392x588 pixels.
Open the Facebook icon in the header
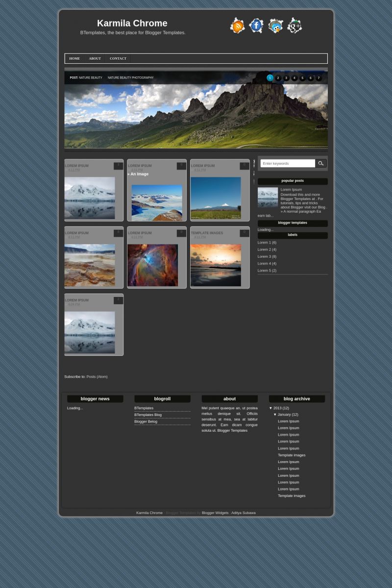[256, 25]
